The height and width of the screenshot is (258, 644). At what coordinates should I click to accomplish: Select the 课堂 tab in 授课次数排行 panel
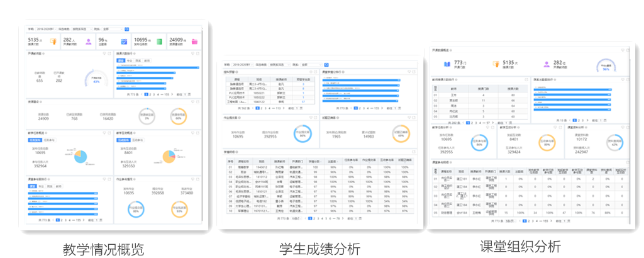[121, 62]
